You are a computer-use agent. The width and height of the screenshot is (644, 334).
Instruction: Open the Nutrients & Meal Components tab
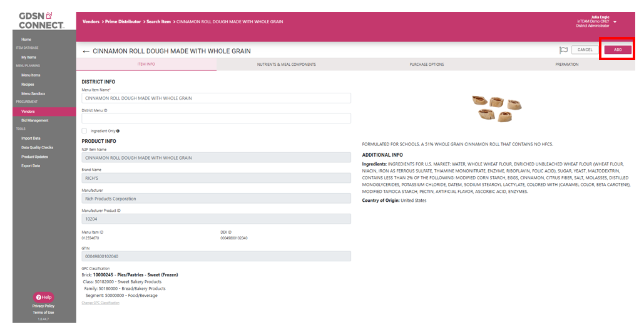[286, 64]
